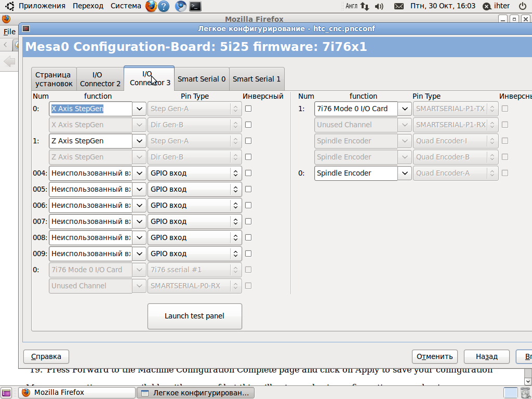Open the power shutdown icon

pos(523,6)
